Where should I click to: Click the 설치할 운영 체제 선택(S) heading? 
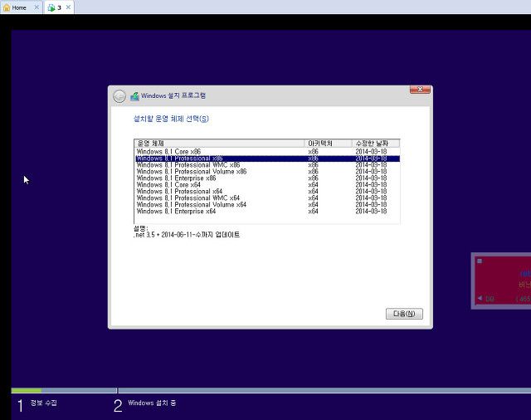171,119
